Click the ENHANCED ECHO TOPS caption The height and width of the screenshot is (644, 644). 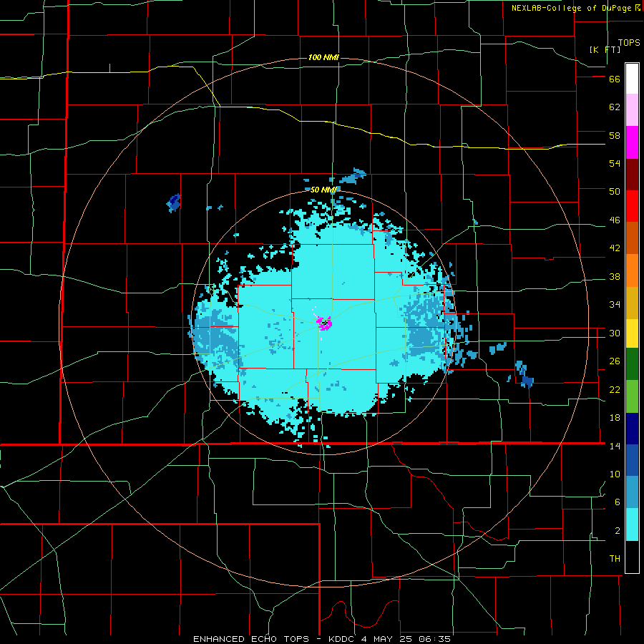(251, 639)
